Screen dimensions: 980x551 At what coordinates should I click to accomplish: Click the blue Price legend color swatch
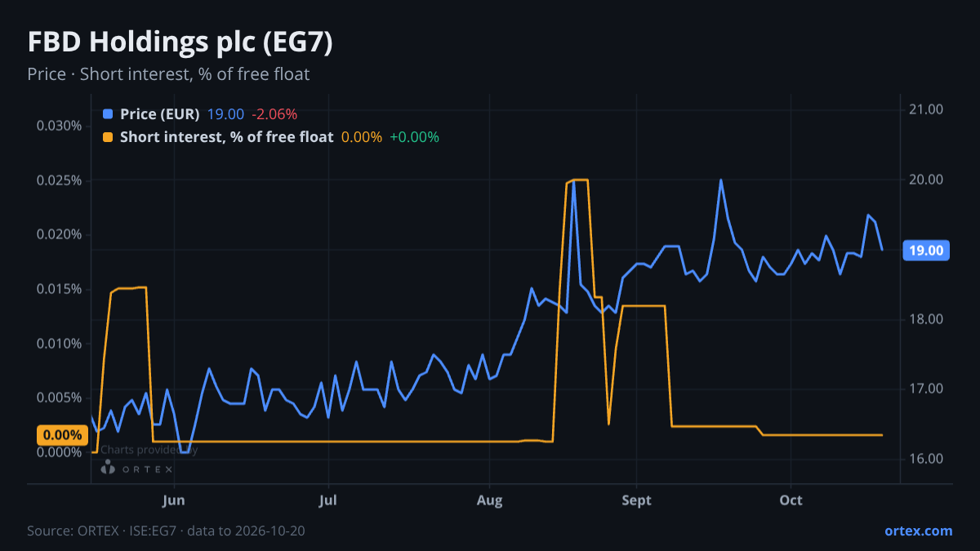click(108, 113)
